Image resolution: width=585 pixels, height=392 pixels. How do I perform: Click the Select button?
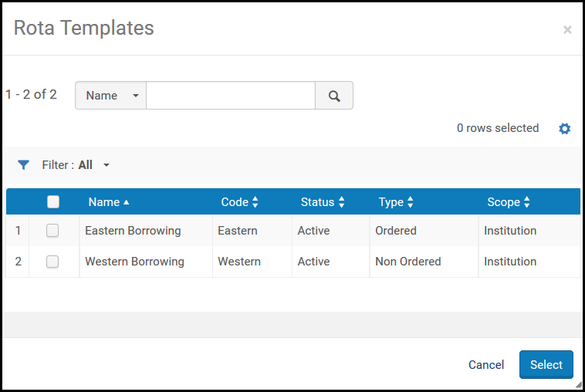pos(546,365)
